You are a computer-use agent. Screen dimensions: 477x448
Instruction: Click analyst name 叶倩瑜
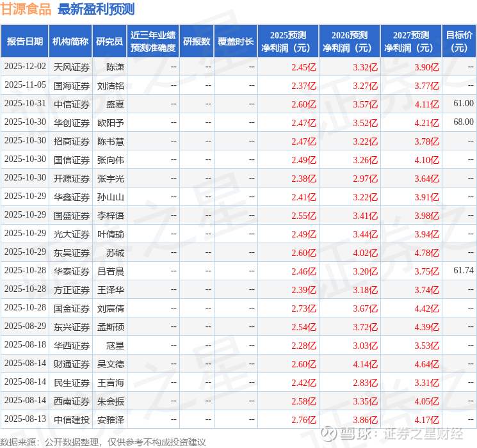point(110,234)
